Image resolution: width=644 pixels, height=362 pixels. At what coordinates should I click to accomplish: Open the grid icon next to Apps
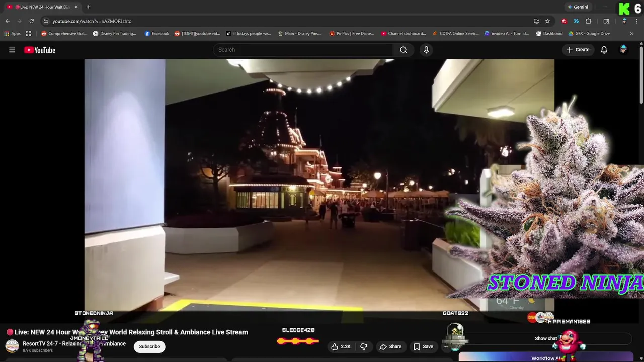click(x=29, y=34)
